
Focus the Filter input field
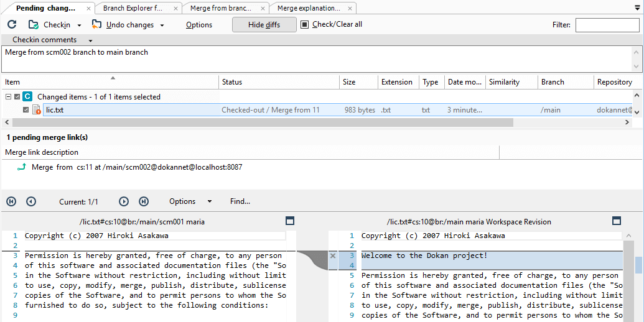[607, 25]
